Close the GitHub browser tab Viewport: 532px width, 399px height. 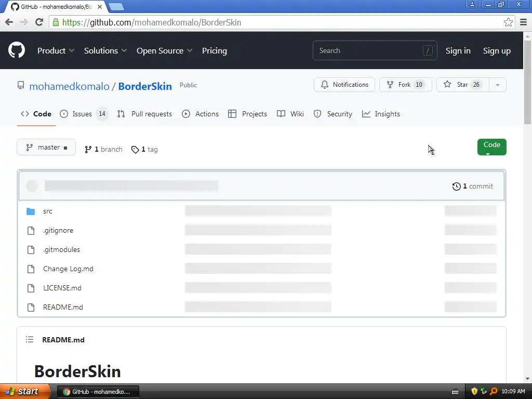(99, 6)
